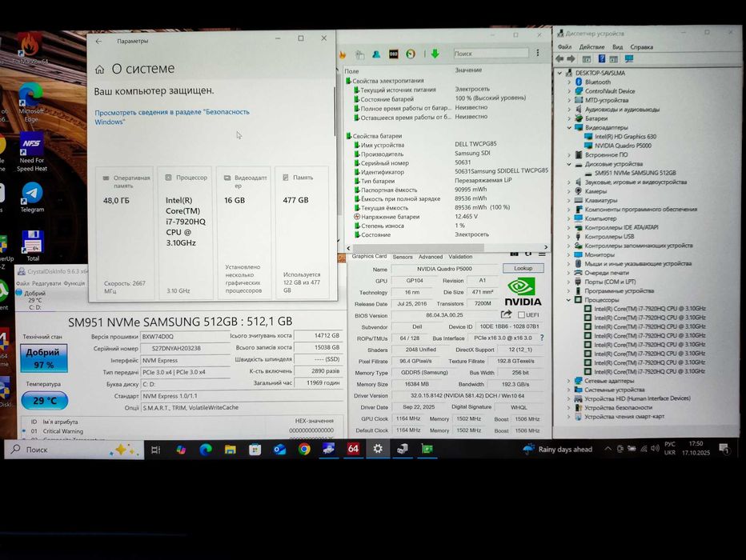Click the GPU-Z BIOS share export icon

click(x=506, y=314)
